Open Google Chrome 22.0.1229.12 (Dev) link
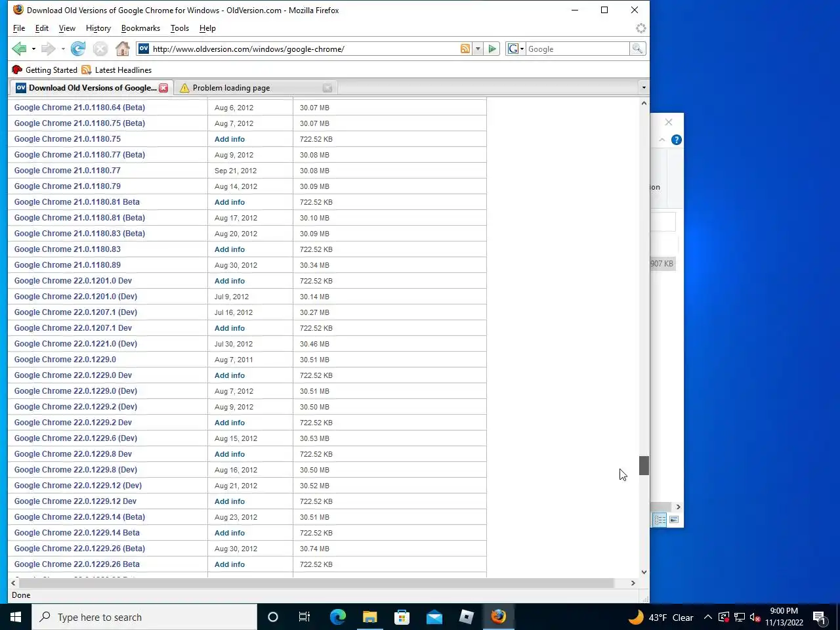Screen dimensions: 840x630 click(78, 486)
